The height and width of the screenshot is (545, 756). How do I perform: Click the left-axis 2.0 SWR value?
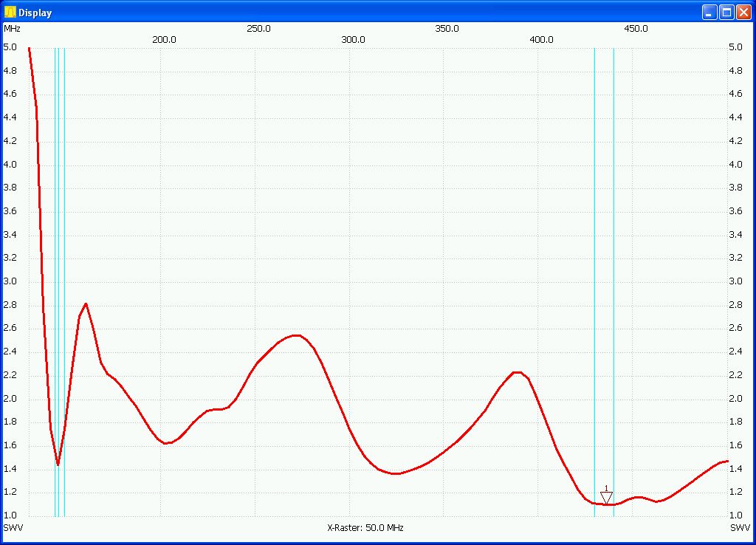coord(10,398)
